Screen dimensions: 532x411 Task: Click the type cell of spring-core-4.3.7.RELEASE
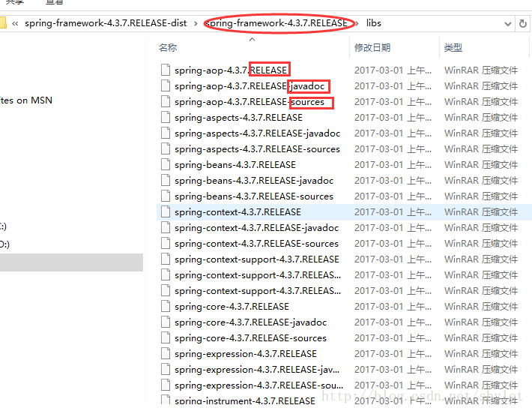point(481,307)
